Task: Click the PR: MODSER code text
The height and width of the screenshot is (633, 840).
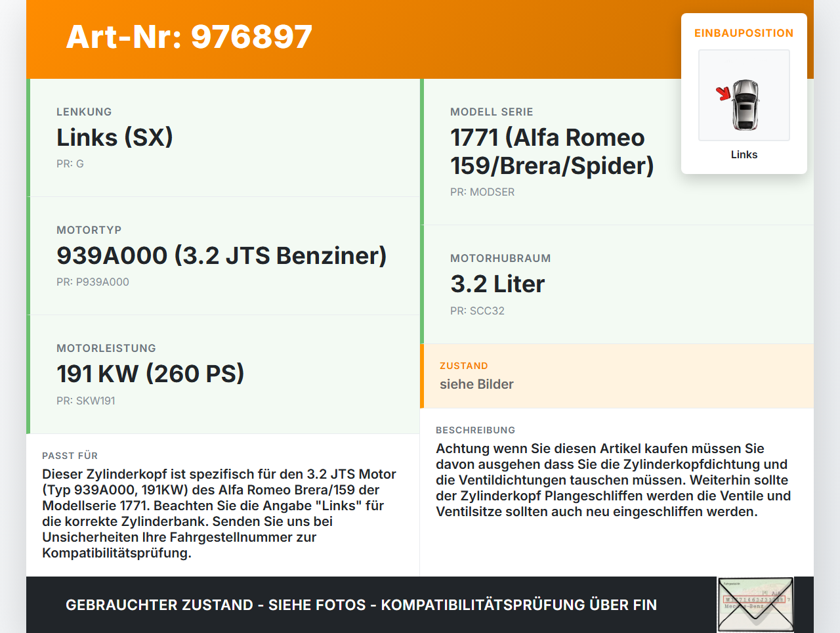Action: pos(482,192)
